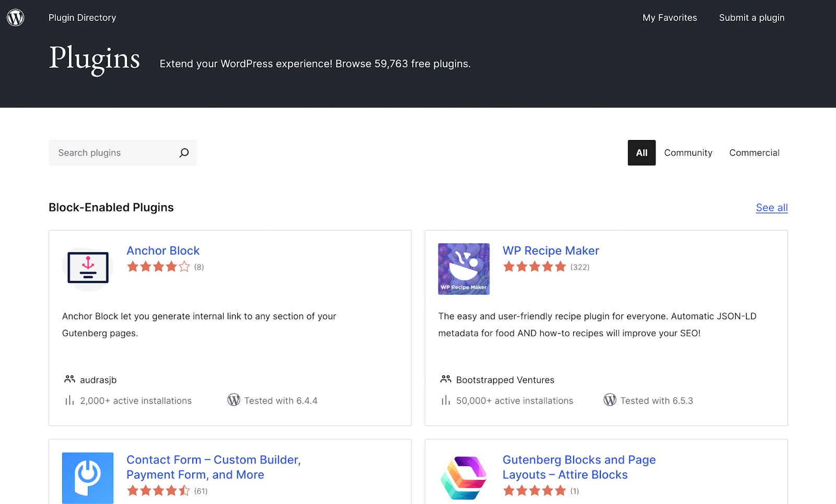
Task: Click the magnifier search icon
Action: [184, 153]
